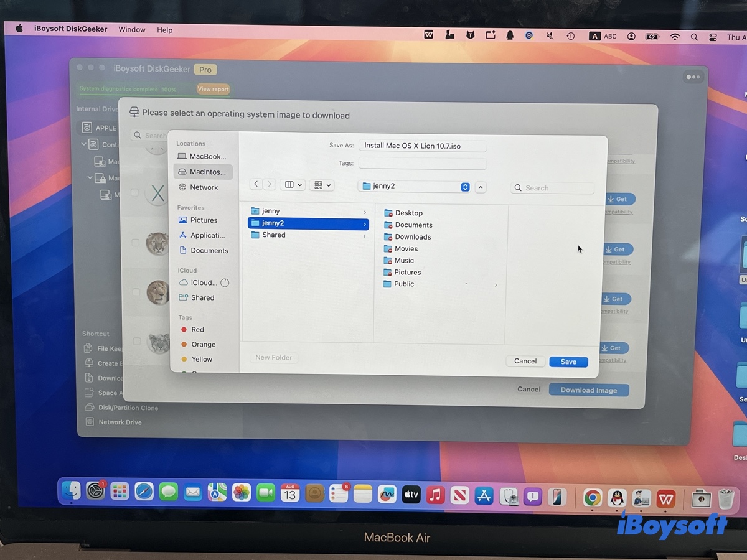This screenshot has height=560, width=747.
Task: Open Messages app in the Dock
Action: click(168, 492)
